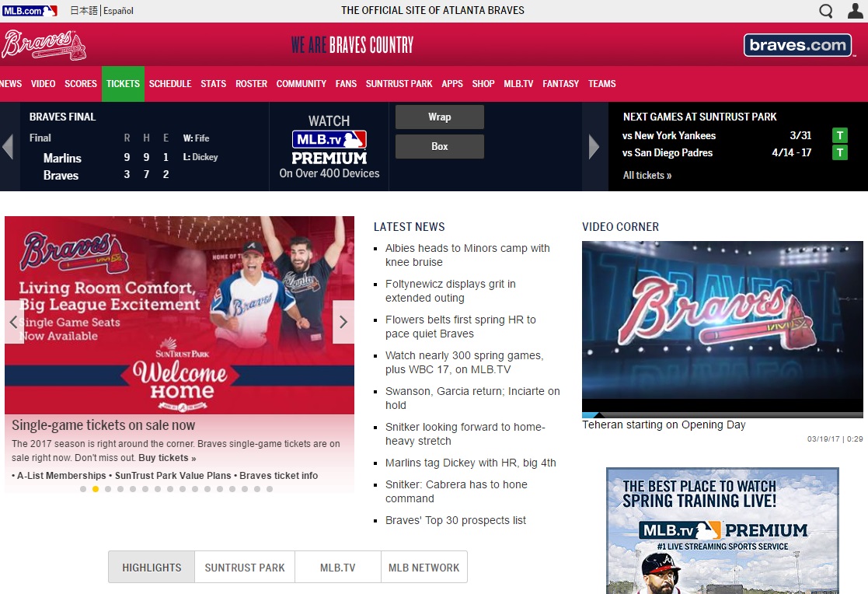Open the highlighted TICKETS menu
The image size is (868, 594).
pyautogui.click(x=123, y=84)
